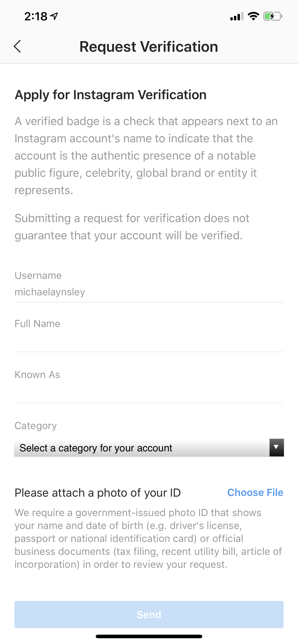
Task: Tap the Request Verification page title
Action: [x=149, y=47]
